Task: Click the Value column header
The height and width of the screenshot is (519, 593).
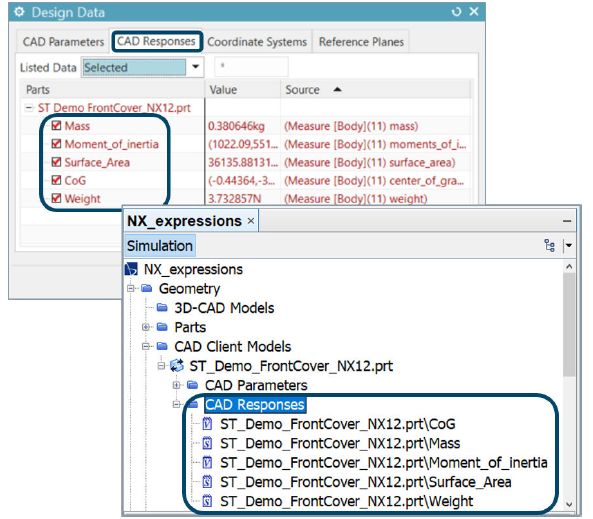Action: (x=242, y=90)
